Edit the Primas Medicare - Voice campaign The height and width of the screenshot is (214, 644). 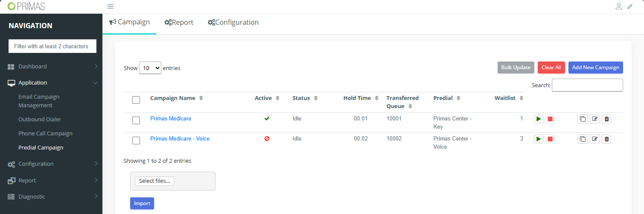(x=594, y=139)
